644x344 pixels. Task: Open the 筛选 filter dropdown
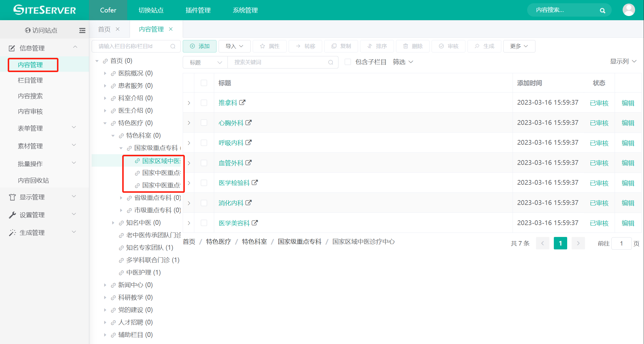(403, 62)
